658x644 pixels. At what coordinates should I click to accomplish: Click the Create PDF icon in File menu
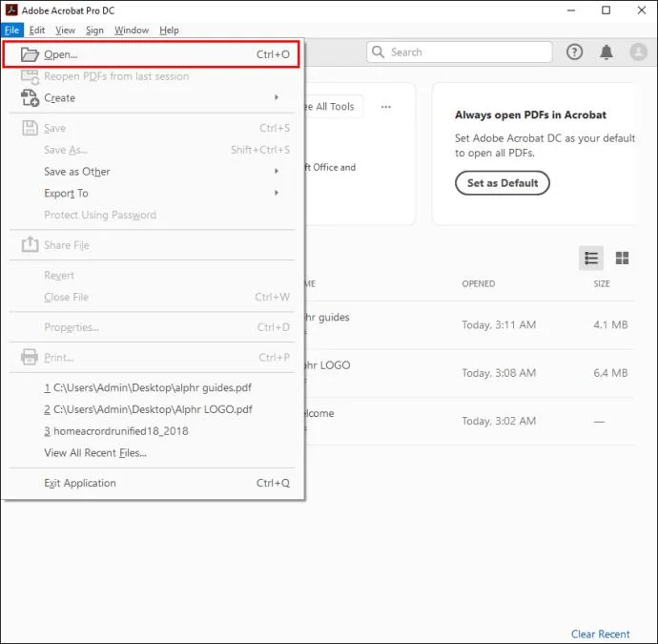point(30,97)
